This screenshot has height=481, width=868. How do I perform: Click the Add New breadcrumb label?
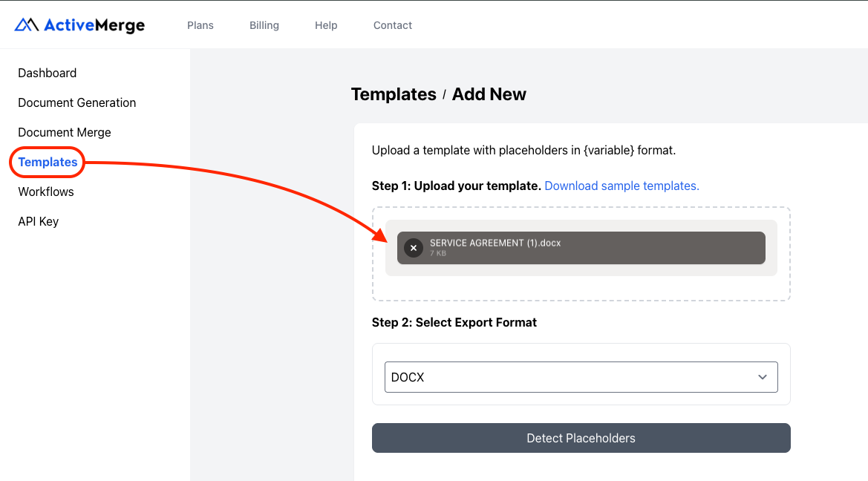pos(489,94)
